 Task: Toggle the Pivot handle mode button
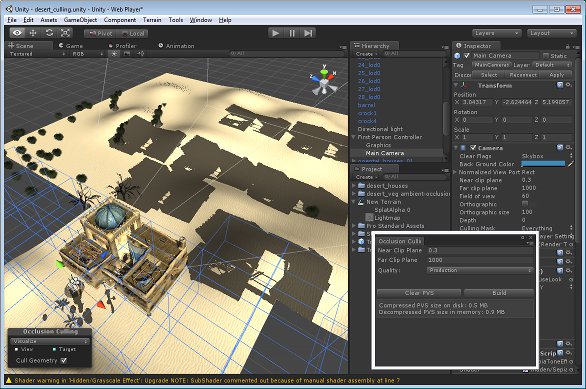click(x=101, y=33)
